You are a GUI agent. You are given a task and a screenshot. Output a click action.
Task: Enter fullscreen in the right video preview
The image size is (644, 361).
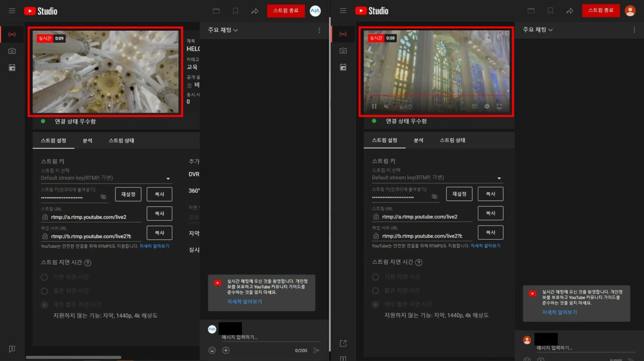point(500,107)
